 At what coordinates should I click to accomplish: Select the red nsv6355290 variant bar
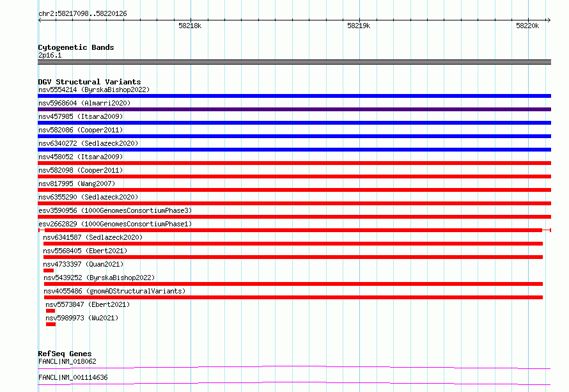click(294, 203)
